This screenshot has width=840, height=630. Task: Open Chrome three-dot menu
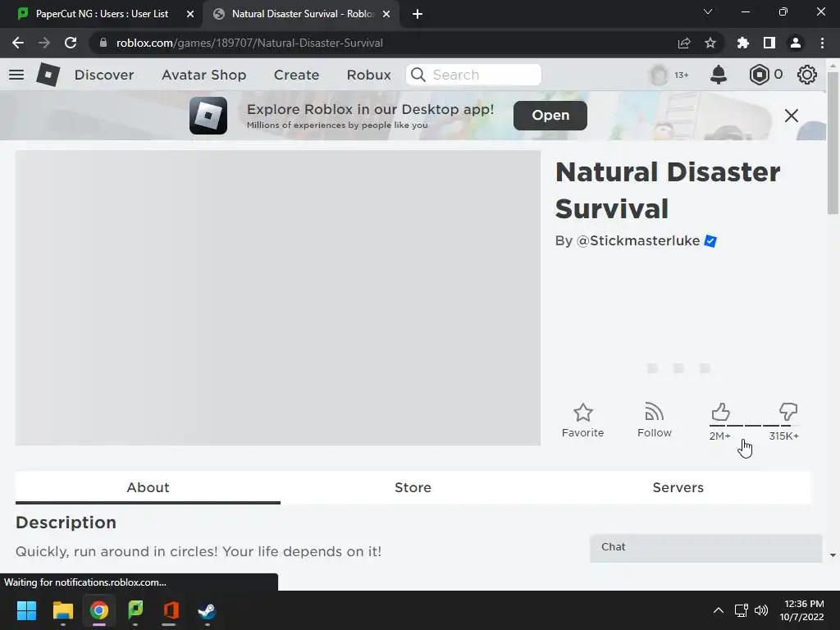tap(822, 43)
